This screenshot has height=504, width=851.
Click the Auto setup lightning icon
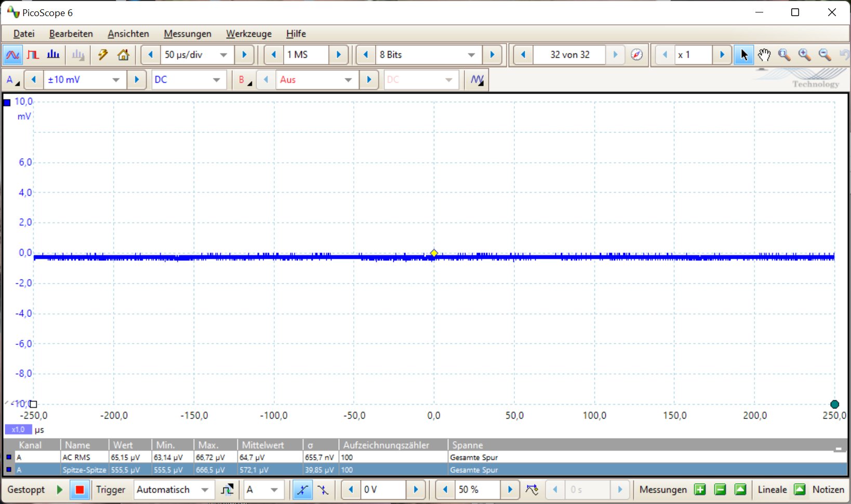103,55
